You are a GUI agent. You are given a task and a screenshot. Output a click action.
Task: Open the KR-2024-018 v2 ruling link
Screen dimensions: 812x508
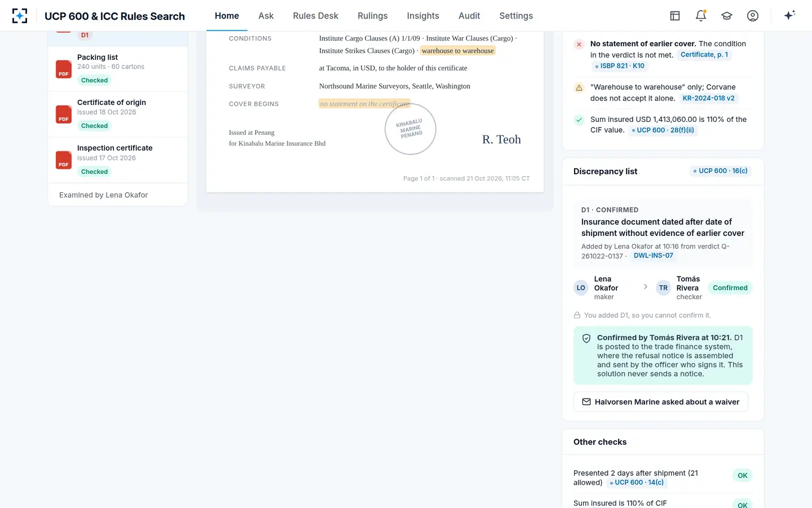[x=708, y=98]
